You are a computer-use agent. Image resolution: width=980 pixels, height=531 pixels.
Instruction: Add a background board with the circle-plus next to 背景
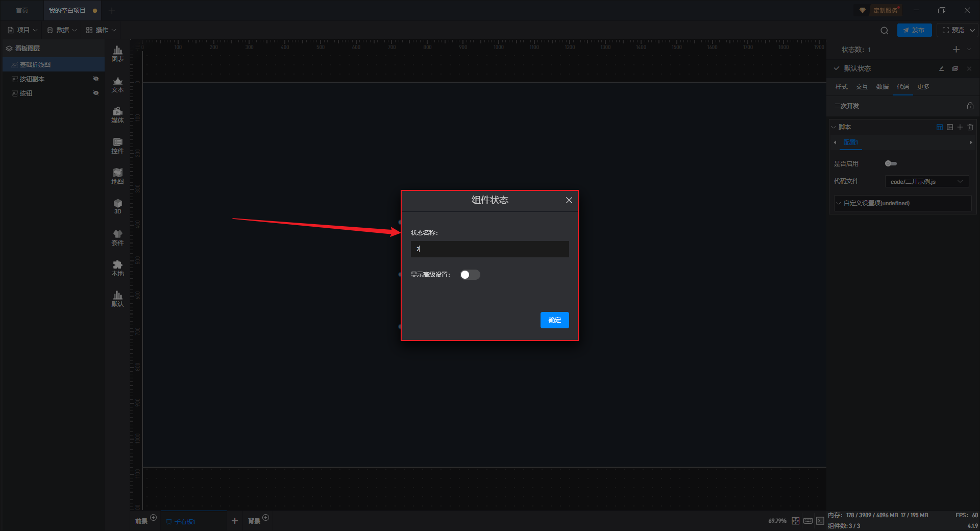(265, 517)
